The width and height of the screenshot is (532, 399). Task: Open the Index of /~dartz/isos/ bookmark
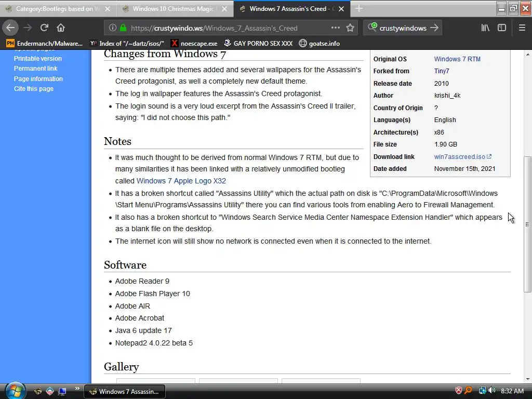[x=127, y=44]
